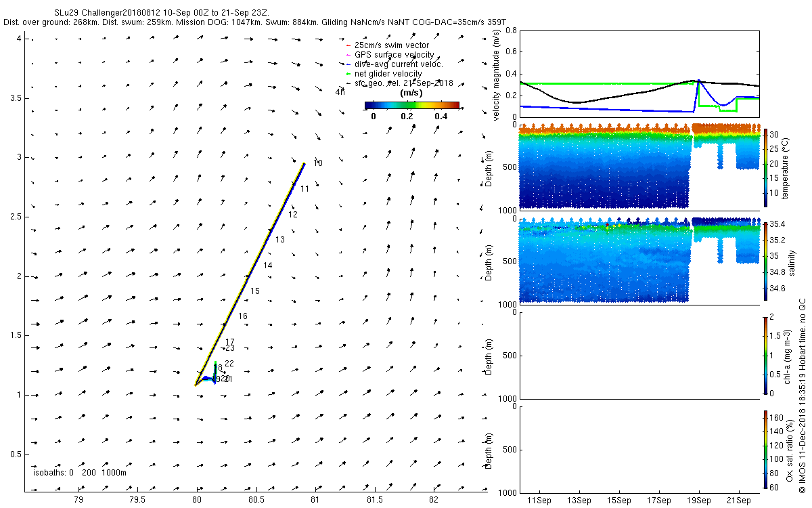The height and width of the screenshot is (508, 812).
Task: Click the 'velocity magnitude (m/s)' axis label
Action: [x=496, y=76]
